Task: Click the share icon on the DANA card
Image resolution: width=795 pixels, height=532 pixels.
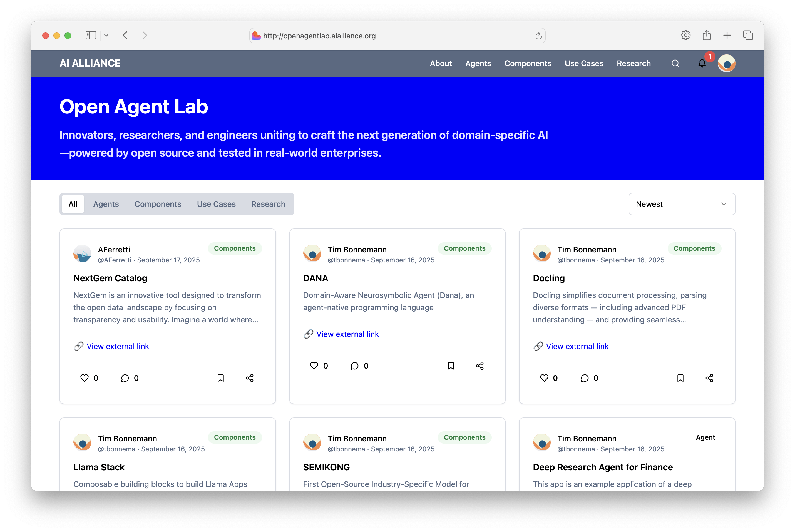Action: [480, 366]
